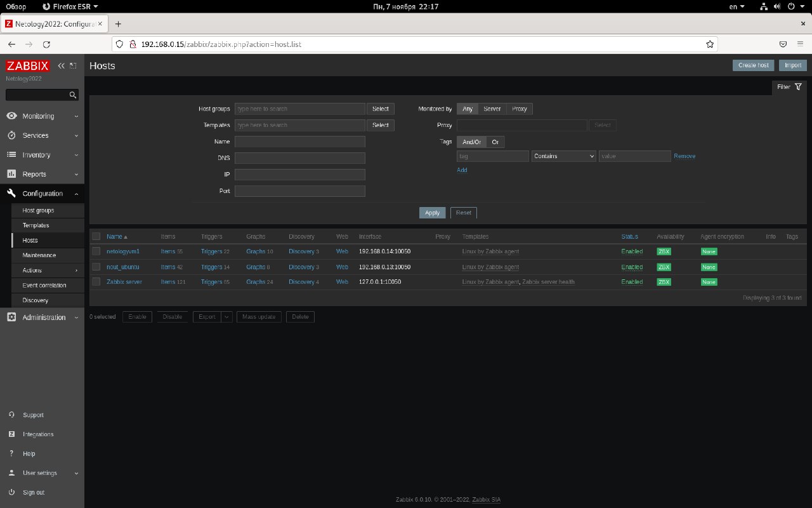
Task: Open Host groups configuration page
Action: (38, 210)
